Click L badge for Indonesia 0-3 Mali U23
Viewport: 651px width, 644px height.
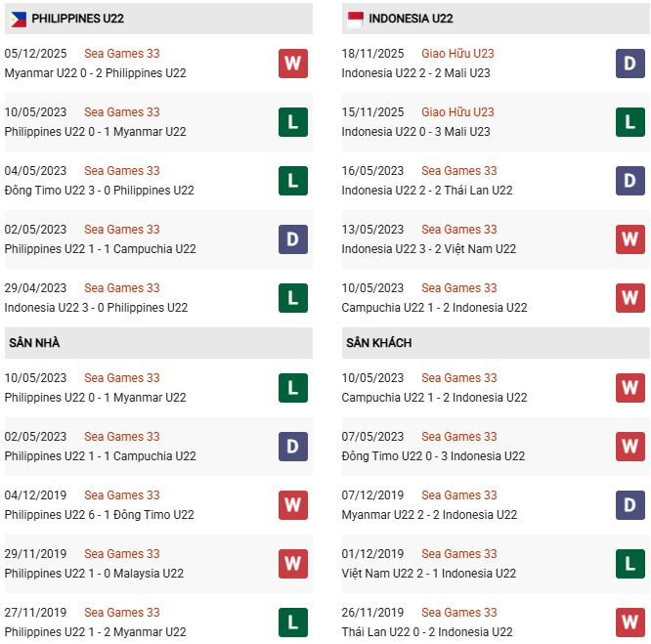[630, 122]
